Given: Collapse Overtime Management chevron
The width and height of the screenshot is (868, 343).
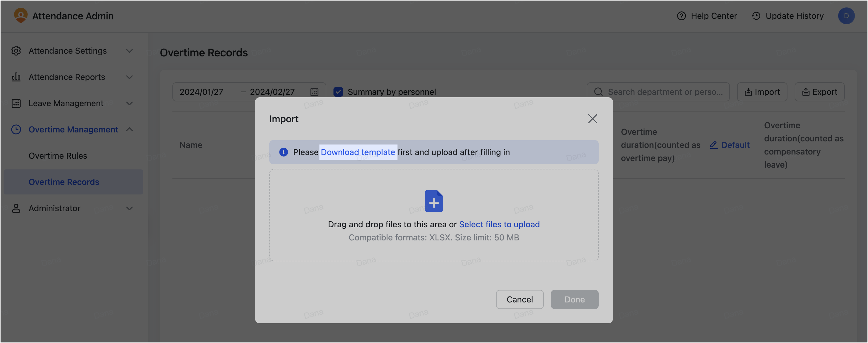Looking at the screenshot, I should 129,129.
